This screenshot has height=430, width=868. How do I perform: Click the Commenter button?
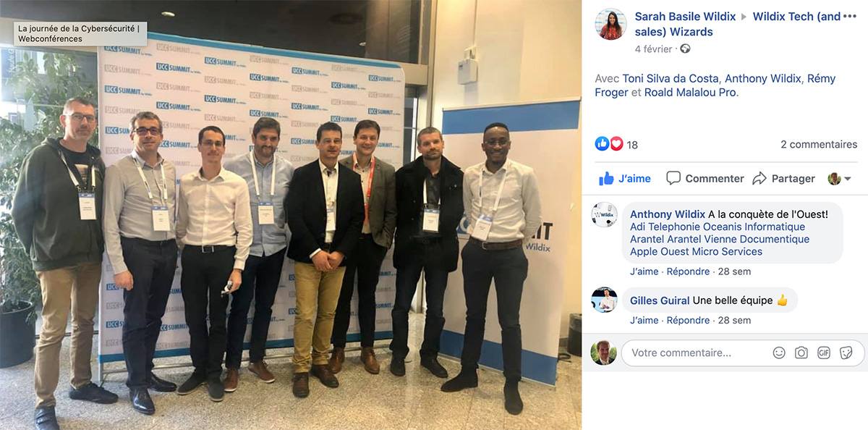[x=705, y=178]
